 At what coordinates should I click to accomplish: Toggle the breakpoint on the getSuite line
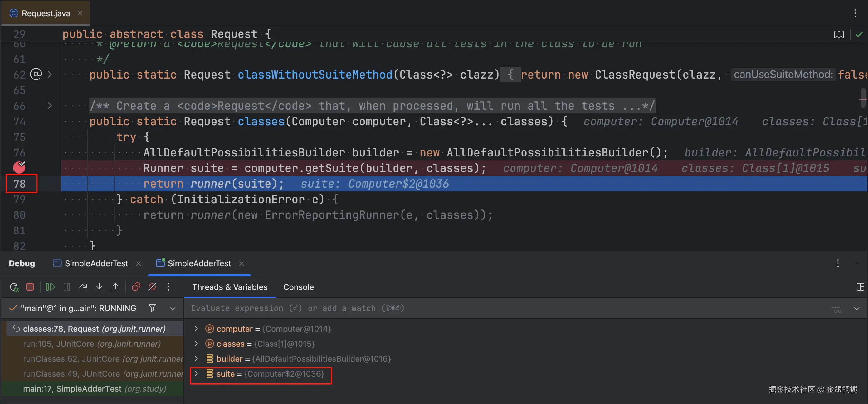click(19, 167)
